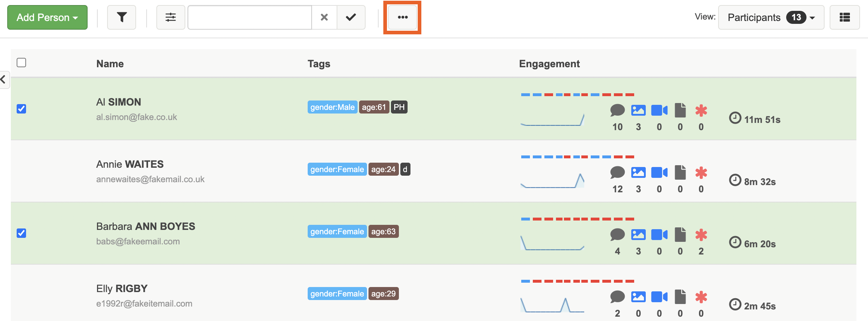Uncheck Barbara Ann Boyes' row checkbox
Screen dimensions: 868x321
[21, 233]
